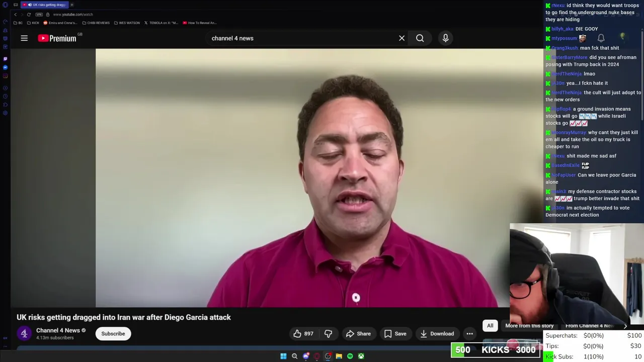Click the site padlock icon
Viewport: 644px width, 362px height.
pos(48,15)
